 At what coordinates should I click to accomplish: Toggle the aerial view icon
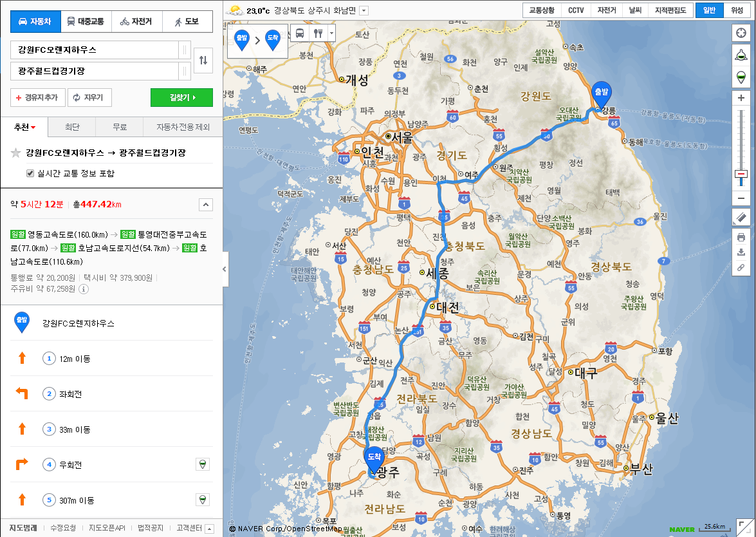(x=741, y=55)
